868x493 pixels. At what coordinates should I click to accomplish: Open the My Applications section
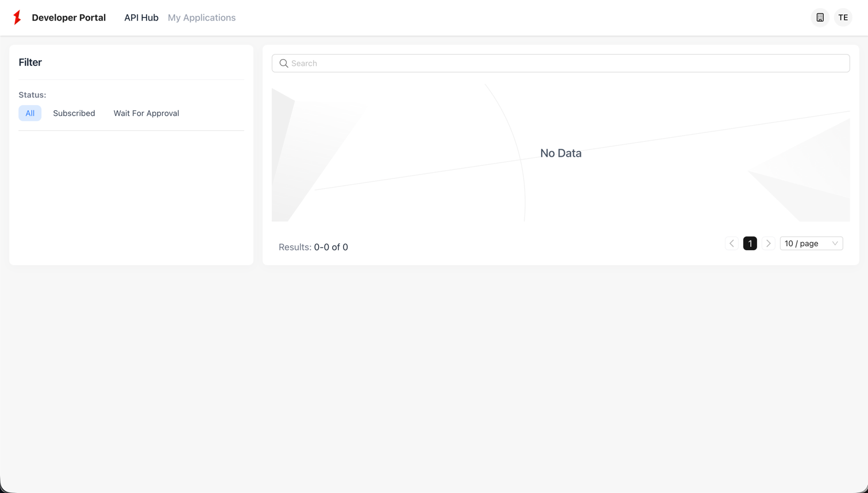[x=202, y=17]
